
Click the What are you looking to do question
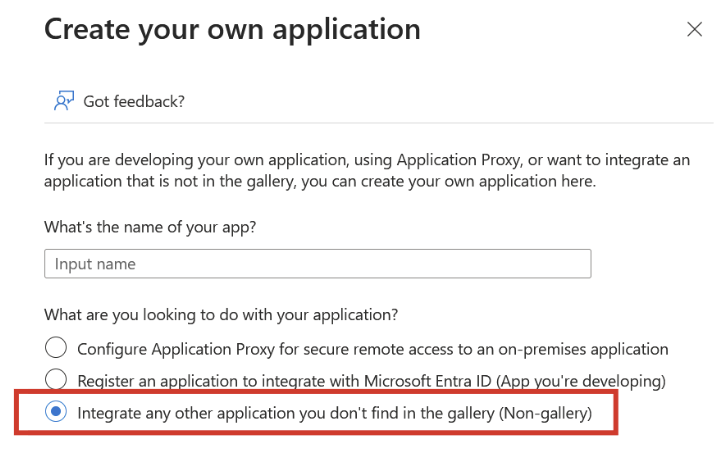[221, 314]
